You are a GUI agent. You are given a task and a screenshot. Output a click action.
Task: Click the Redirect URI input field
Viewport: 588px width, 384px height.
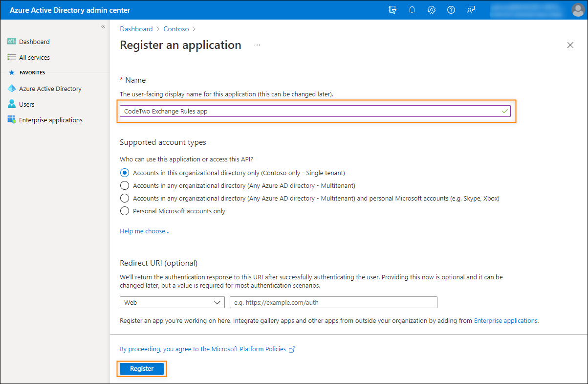point(333,302)
